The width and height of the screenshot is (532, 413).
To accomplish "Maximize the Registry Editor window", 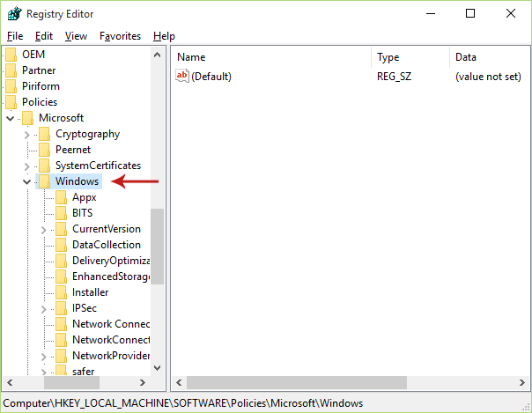I will point(470,13).
